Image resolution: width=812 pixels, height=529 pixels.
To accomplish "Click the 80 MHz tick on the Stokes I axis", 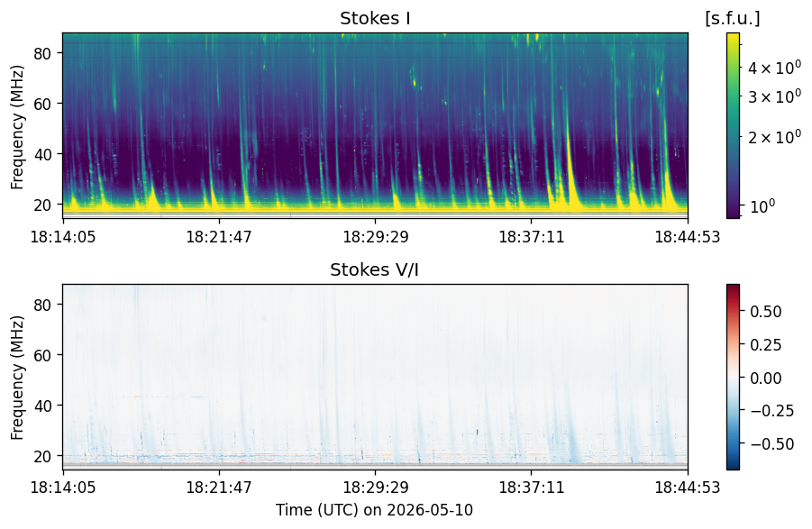I will [x=42, y=53].
